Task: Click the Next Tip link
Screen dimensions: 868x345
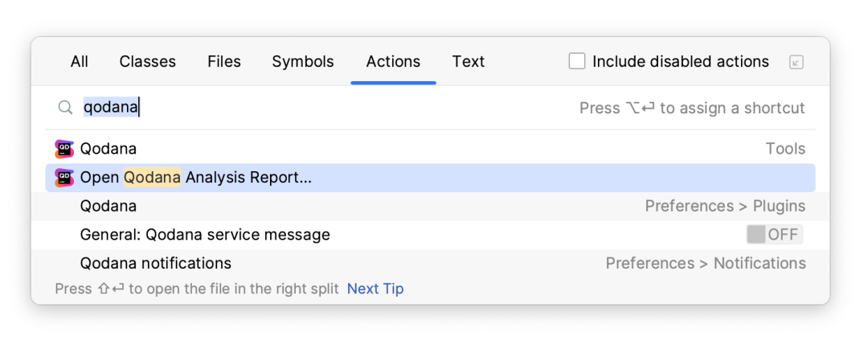Action: (x=375, y=289)
